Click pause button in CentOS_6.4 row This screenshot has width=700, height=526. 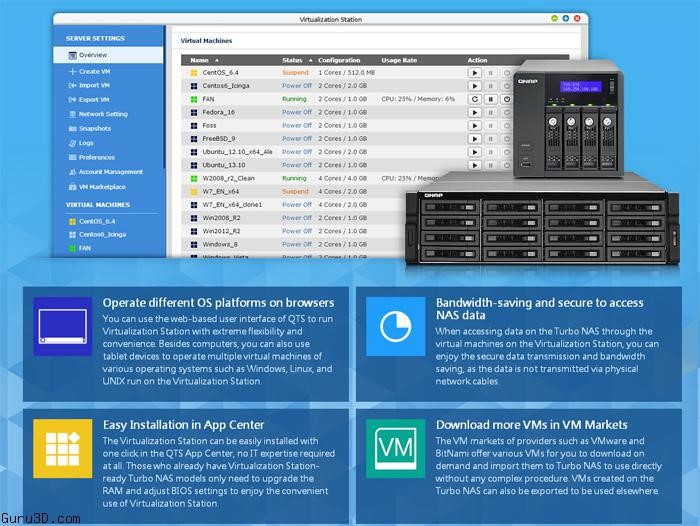pos(491,73)
